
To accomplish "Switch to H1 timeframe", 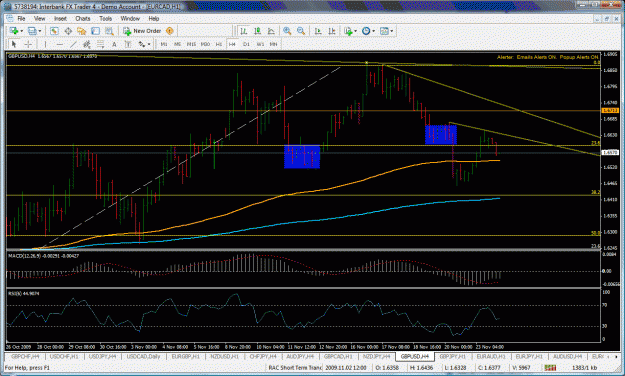I will [x=219, y=44].
